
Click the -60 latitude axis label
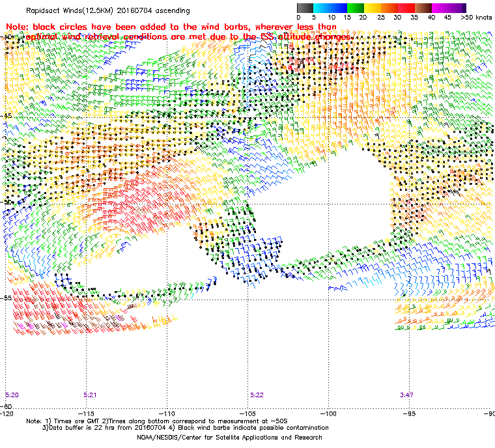tap(7, 406)
